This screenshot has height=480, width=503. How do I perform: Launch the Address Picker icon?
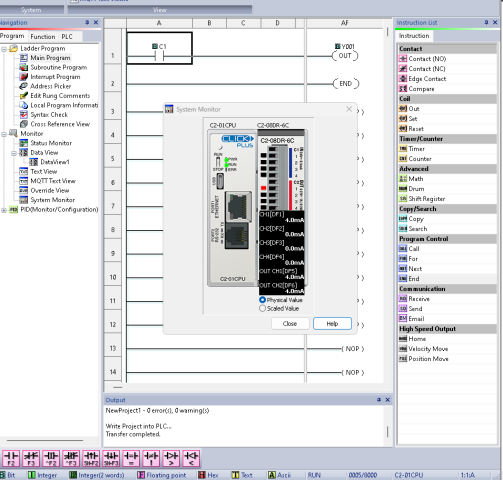pyautogui.click(x=24, y=86)
